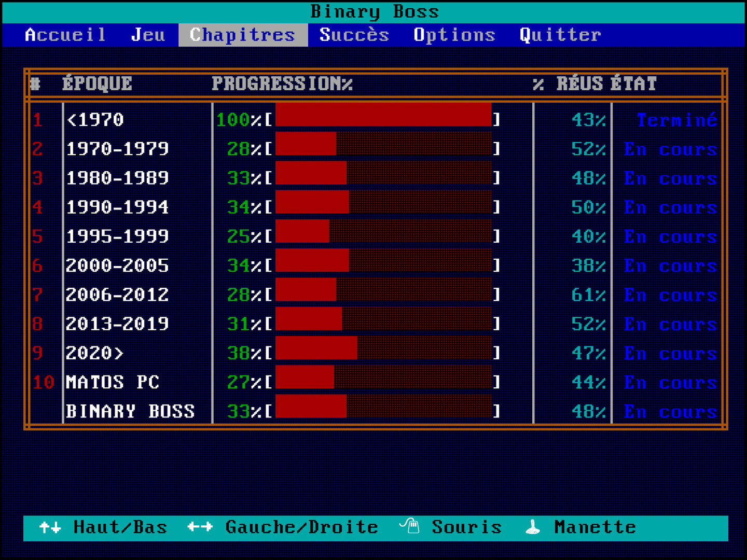747x560 pixels.
Task: Click Quitter in the menu bar
Action: tap(560, 35)
